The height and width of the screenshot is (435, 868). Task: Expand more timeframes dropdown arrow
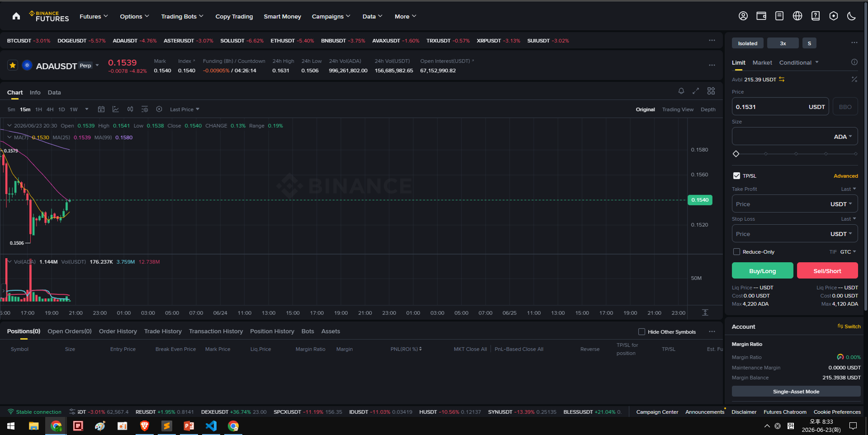click(87, 109)
